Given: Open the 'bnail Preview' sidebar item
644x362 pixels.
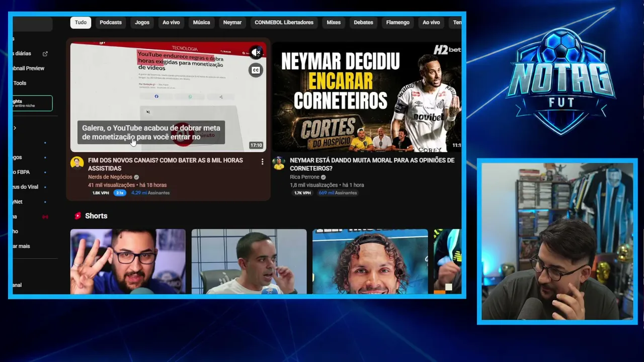Looking at the screenshot, I should coord(29,68).
